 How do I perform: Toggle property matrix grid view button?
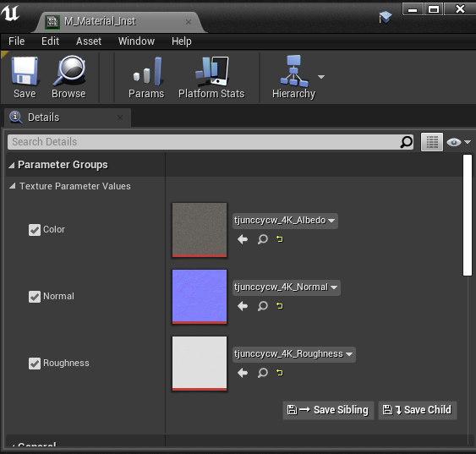(x=432, y=142)
